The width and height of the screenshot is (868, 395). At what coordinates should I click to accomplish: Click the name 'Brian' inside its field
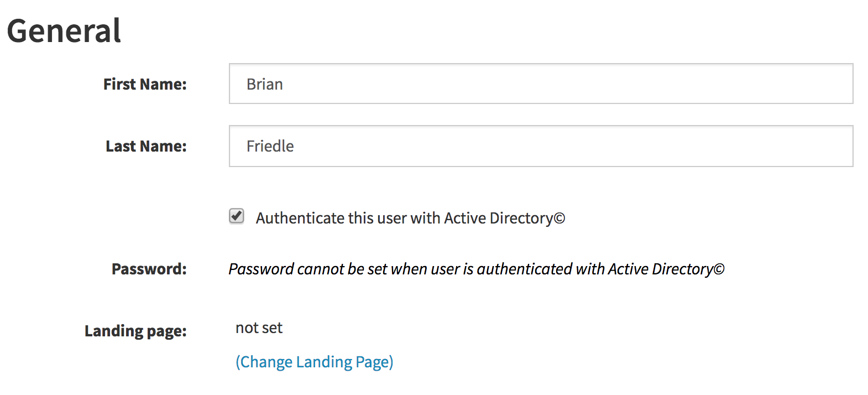(x=265, y=84)
